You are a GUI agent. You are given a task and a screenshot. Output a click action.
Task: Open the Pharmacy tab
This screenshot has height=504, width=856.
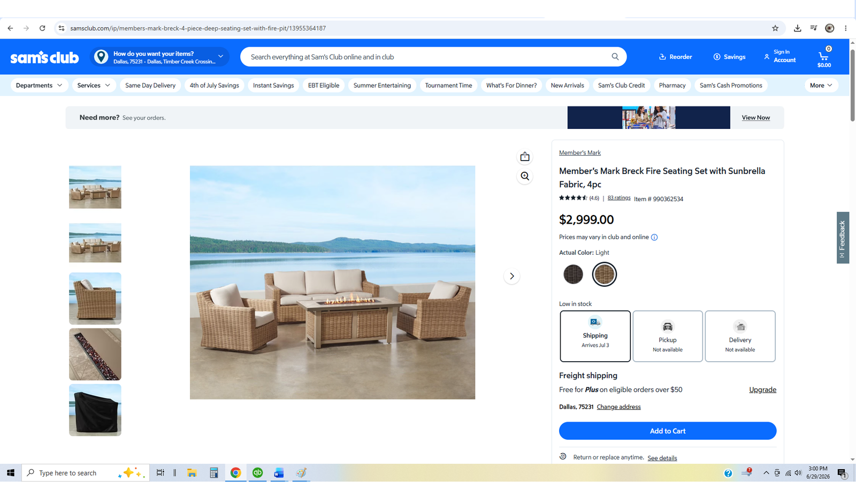(672, 86)
